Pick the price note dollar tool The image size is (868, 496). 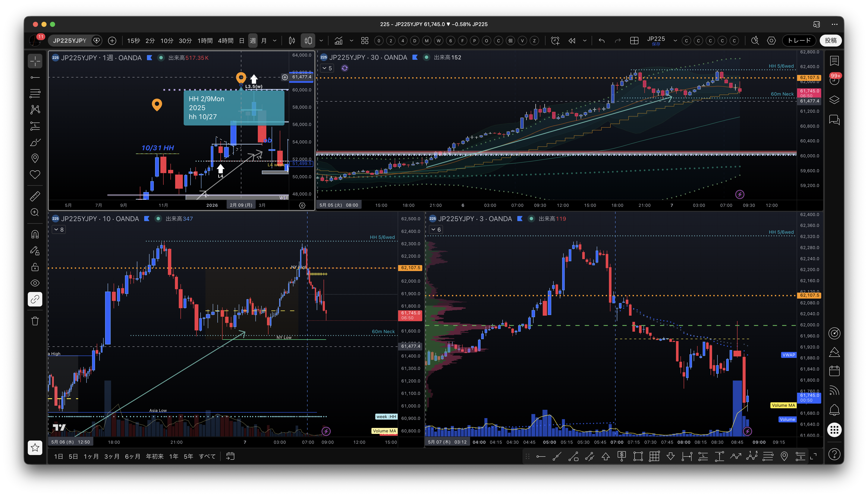click(x=622, y=456)
